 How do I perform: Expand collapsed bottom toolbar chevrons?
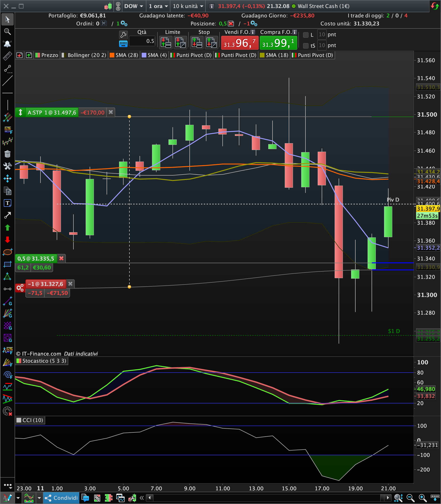pos(141,498)
